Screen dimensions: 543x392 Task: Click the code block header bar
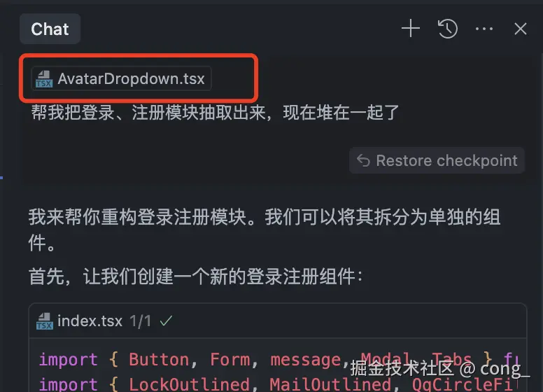point(278,321)
